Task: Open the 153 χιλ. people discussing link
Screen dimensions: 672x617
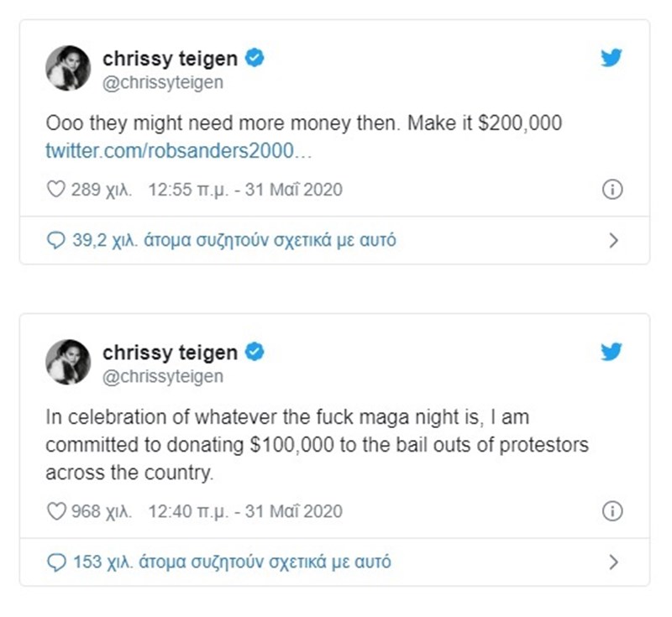Action: [x=231, y=562]
